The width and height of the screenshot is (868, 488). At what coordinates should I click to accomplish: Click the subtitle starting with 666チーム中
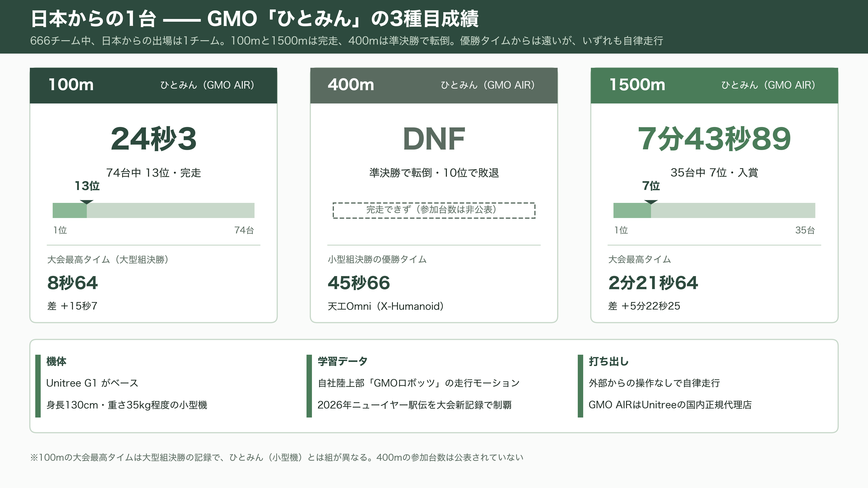pos(346,41)
